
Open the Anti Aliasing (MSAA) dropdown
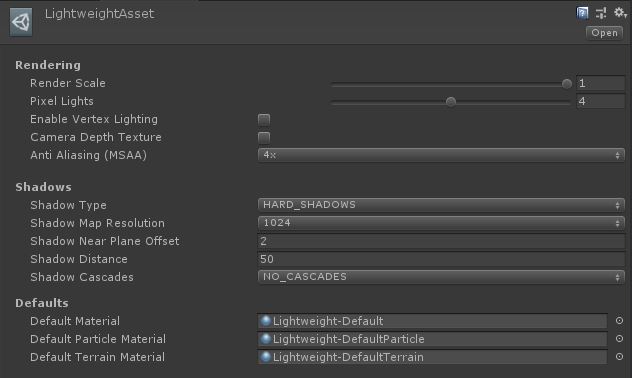441,155
